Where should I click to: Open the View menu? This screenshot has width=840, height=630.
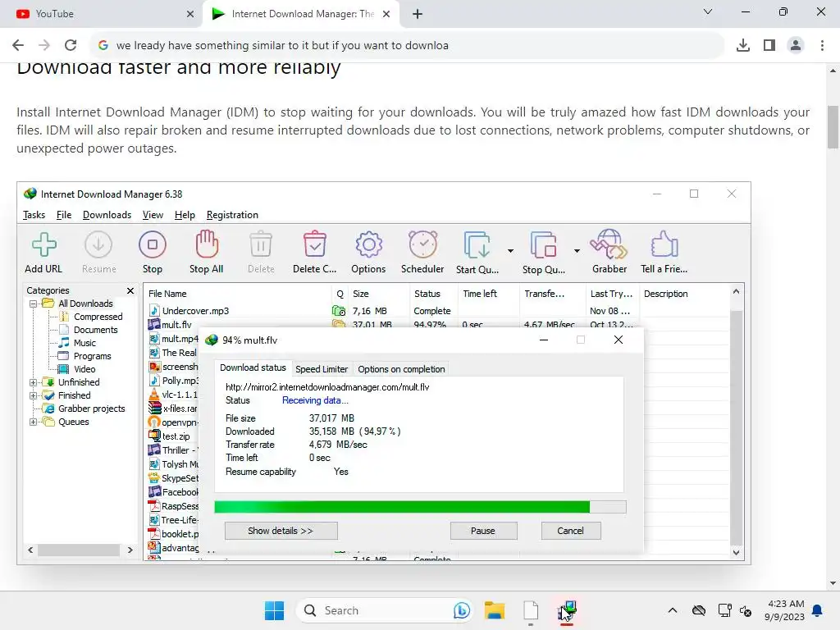[x=153, y=215]
